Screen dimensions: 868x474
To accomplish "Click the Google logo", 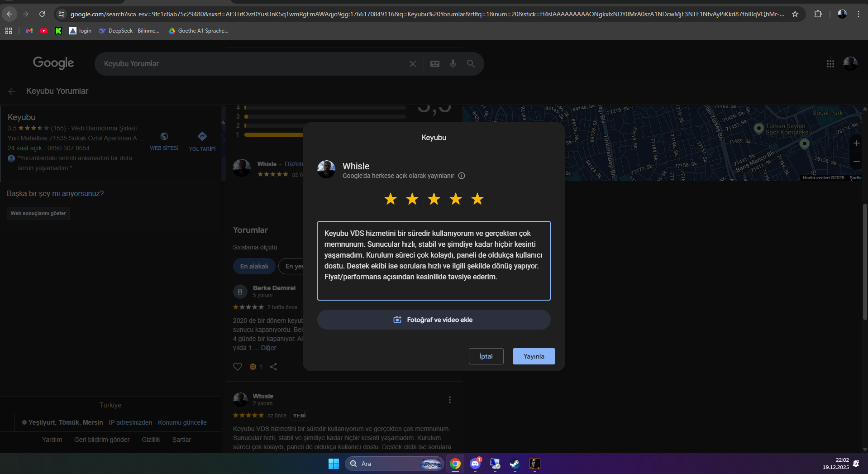I will tap(53, 63).
